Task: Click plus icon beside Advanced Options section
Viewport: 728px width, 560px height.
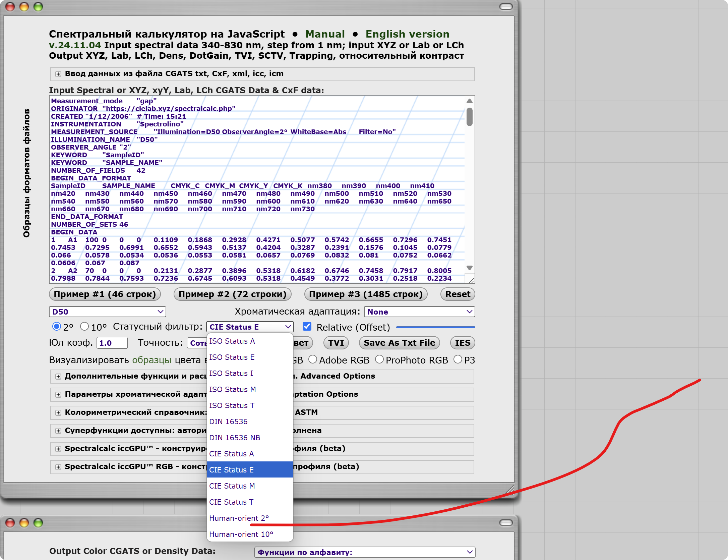Action: 58,377
